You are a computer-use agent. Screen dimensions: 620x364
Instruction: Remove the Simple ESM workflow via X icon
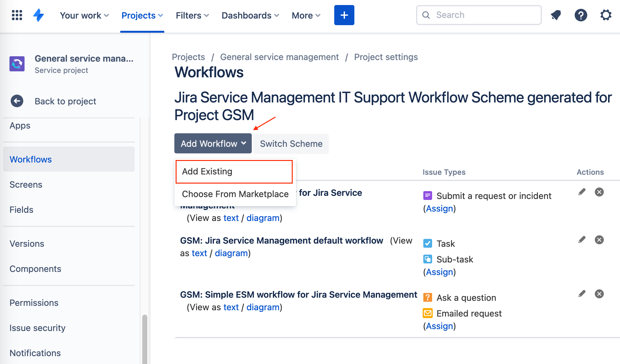click(599, 294)
